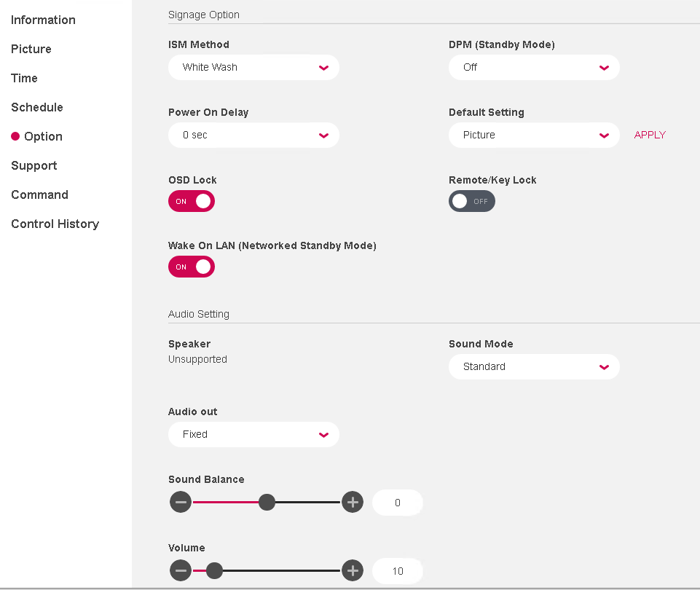The image size is (700, 590).
Task: Open the Schedule section
Action: [37, 107]
